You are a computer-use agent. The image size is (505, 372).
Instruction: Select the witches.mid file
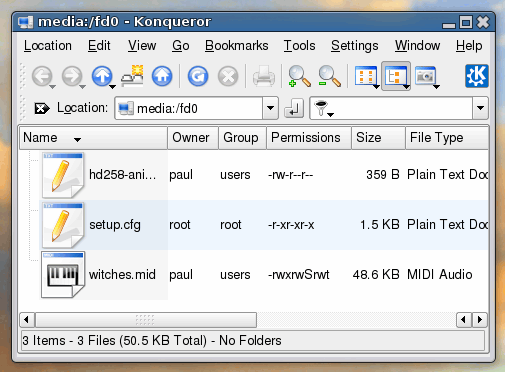point(122,275)
